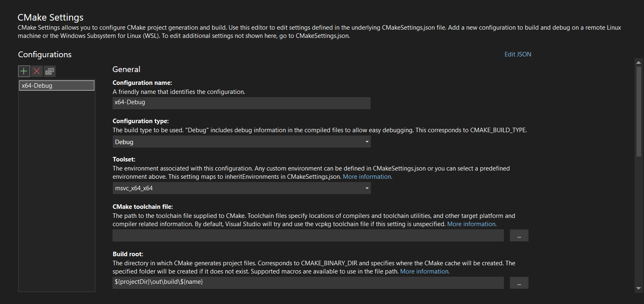644x304 pixels.
Task: Open Build root More information link
Action: (x=425, y=271)
